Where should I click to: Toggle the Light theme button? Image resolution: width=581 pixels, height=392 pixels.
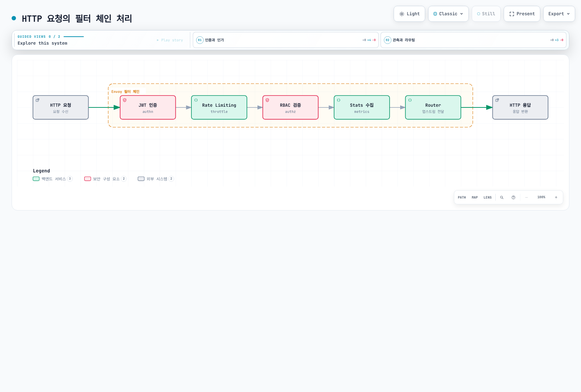click(x=409, y=14)
